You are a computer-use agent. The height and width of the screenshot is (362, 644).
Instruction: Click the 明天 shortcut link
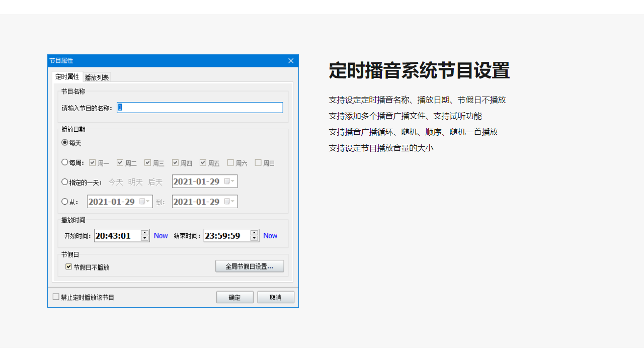(135, 182)
